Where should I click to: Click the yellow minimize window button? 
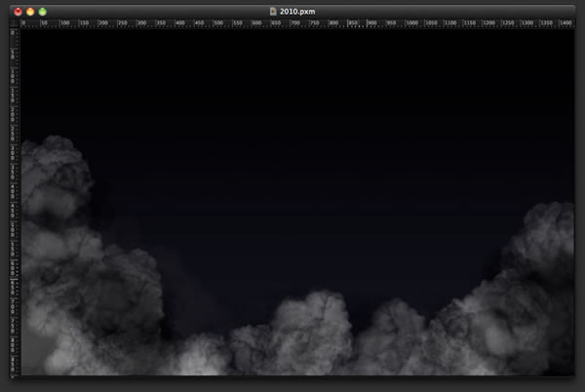pyautogui.click(x=30, y=12)
